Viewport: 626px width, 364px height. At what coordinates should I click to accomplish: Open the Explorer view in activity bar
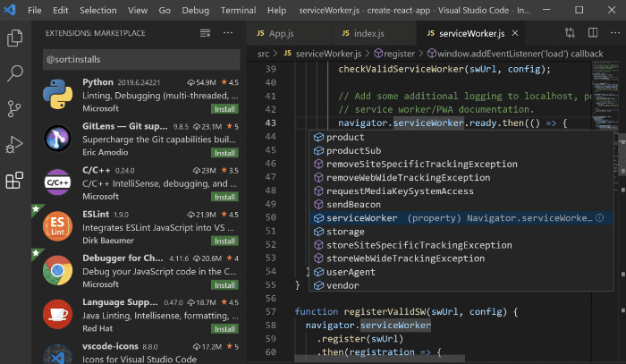(x=15, y=38)
